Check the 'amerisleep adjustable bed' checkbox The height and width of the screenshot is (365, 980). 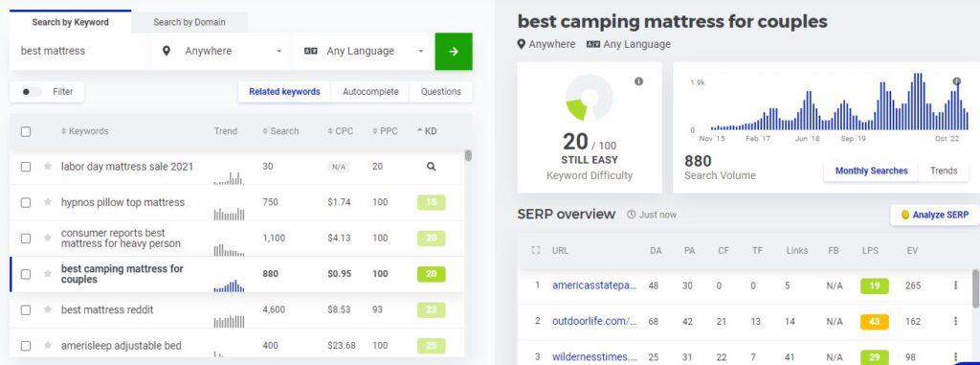[x=26, y=346]
